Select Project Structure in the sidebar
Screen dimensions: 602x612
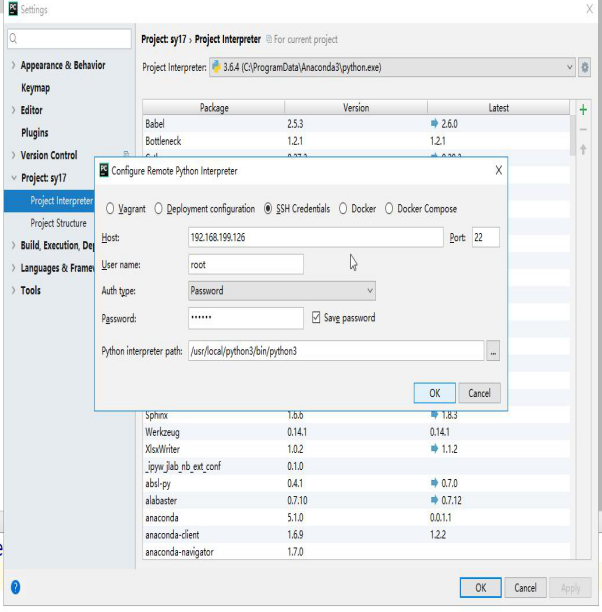point(58,223)
